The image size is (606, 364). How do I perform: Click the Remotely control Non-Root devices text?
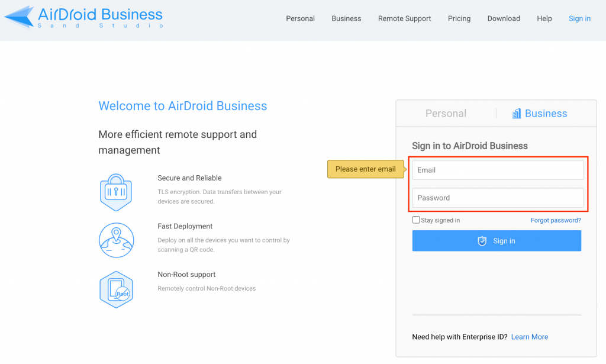[x=207, y=289]
